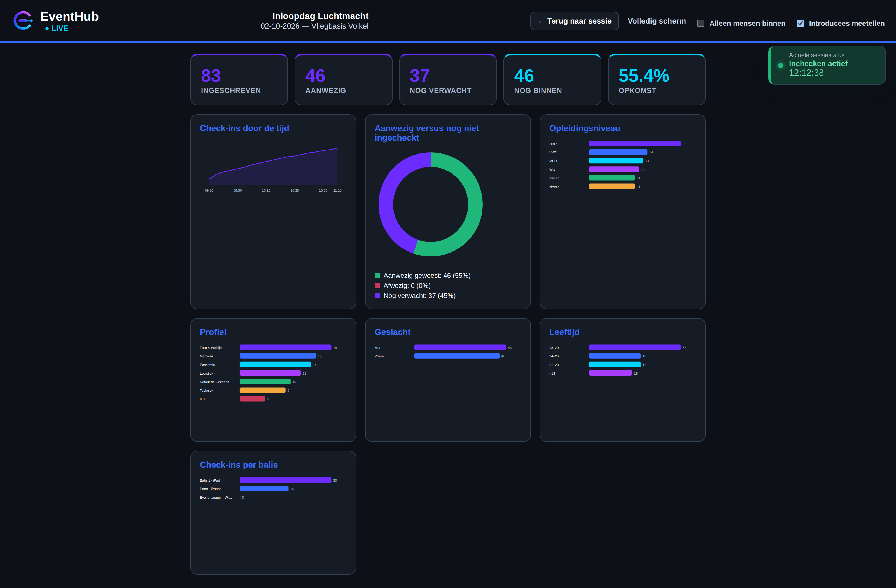Toggle the Alleen mensen binnen checkbox

click(x=701, y=23)
